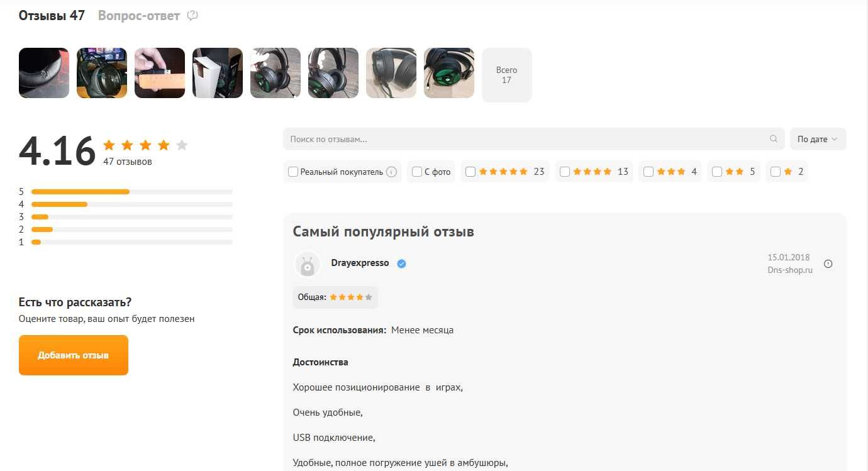Click the verified badge next to Drayexpresso
Image resolution: width=868 pixels, height=471 pixels.
pos(401,263)
